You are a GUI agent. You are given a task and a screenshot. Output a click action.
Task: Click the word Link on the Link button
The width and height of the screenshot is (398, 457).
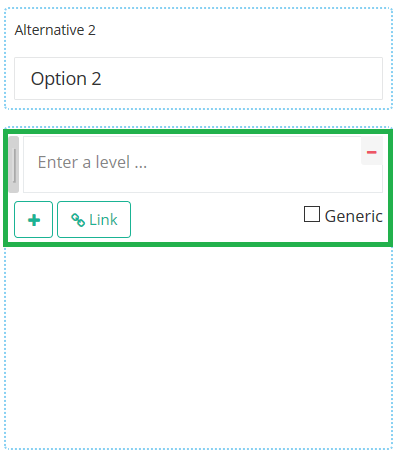(103, 220)
